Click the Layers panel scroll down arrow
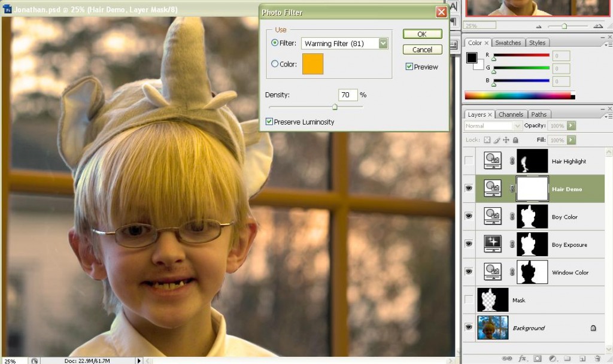Image resolution: width=613 pixels, height=364 pixels. (609, 349)
